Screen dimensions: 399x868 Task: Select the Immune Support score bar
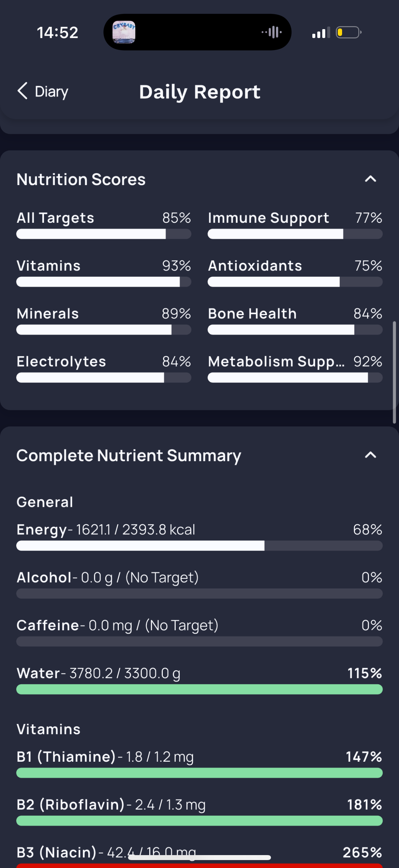pos(295,234)
